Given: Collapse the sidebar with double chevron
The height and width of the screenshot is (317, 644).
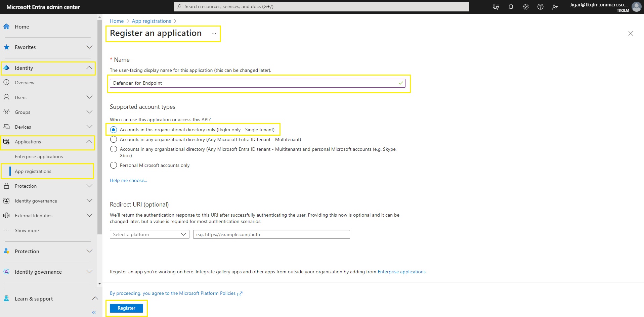Looking at the screenshot, I should pyautogui.click(x=94, y=312).
